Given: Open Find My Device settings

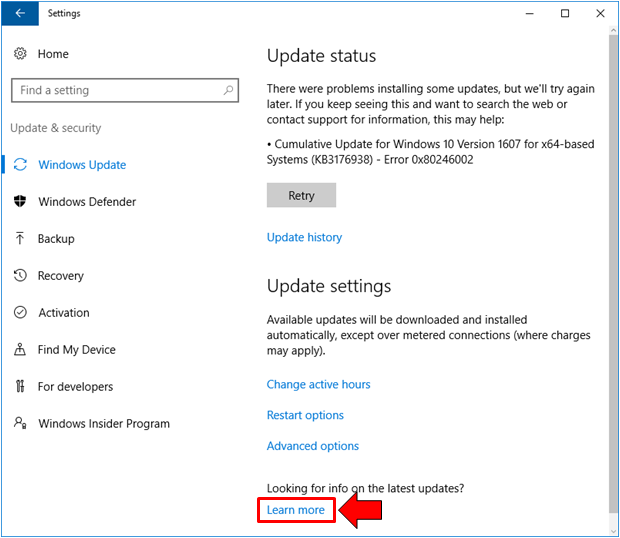Looking at the screenshot, I should (77, 349).
